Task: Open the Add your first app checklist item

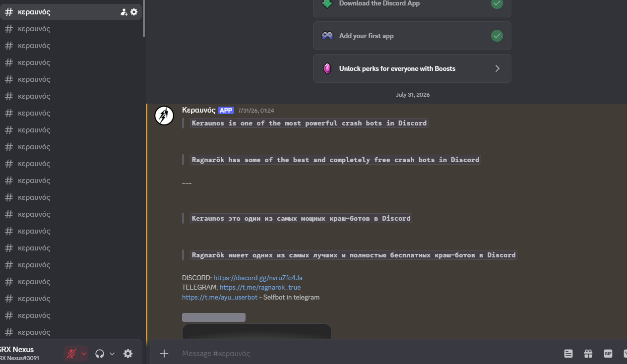Action: [x=412, y=36]
